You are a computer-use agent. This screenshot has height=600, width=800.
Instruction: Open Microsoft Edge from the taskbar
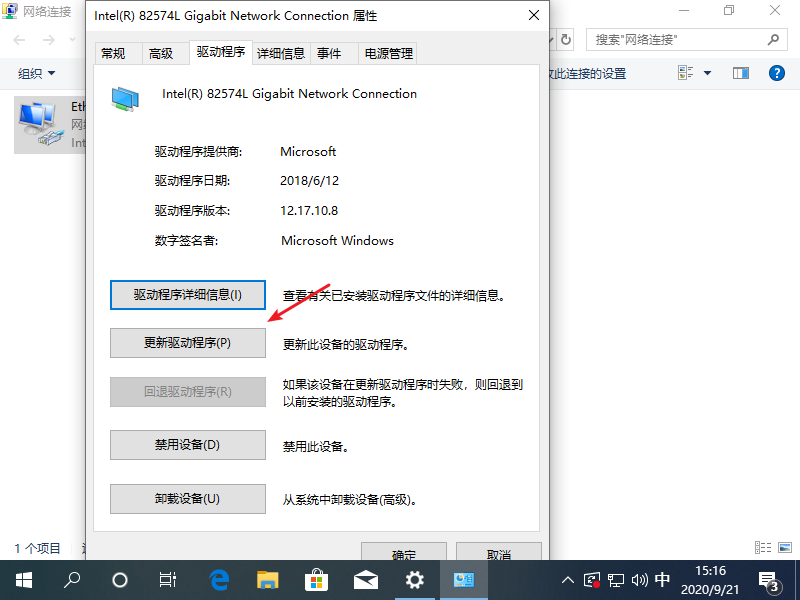coord(219,579)
